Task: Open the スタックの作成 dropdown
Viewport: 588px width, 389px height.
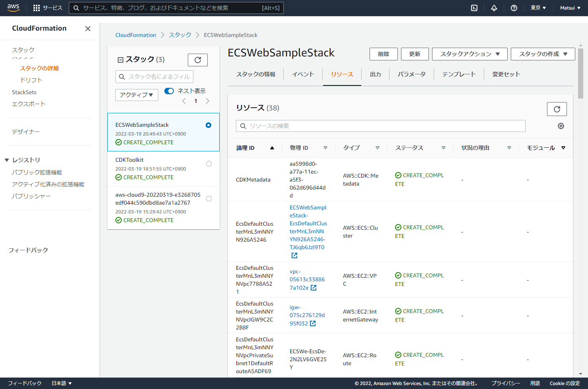Action: click(x=543, y=54)
